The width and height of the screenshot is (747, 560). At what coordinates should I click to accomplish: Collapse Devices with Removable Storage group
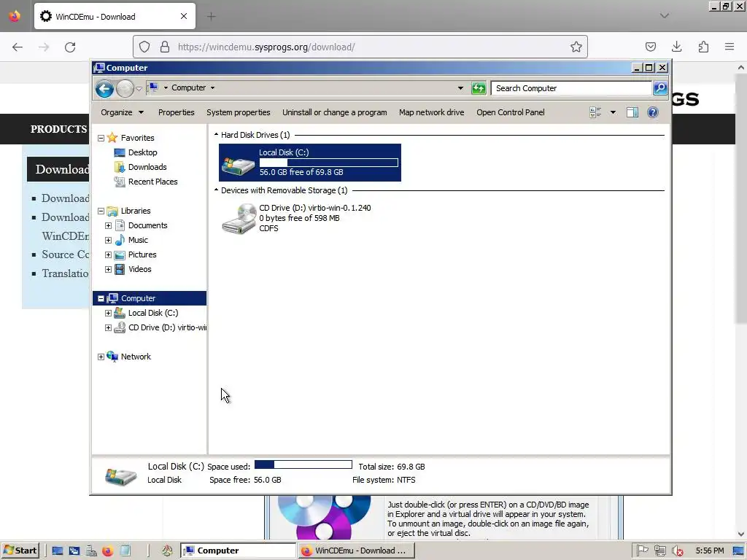point(216,190)
